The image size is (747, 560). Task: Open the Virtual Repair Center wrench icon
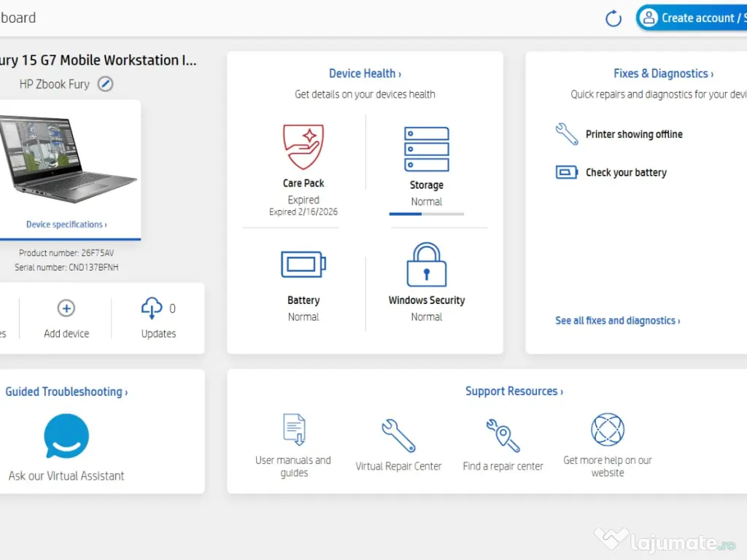[398, 435]
